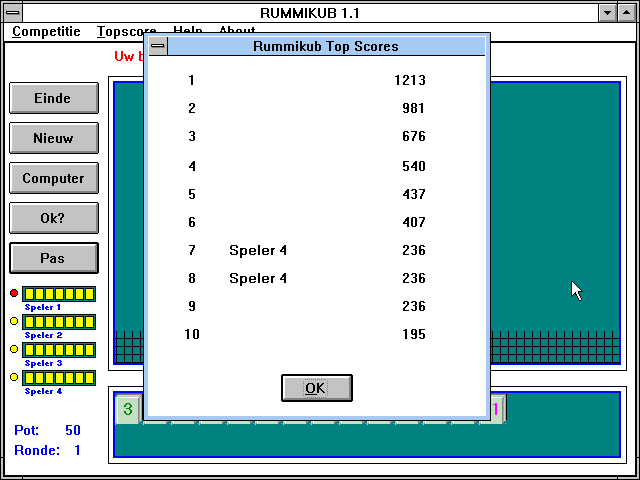Click the Computer button
The width and height of the screenshot is (640, 480).
[54, 178]
